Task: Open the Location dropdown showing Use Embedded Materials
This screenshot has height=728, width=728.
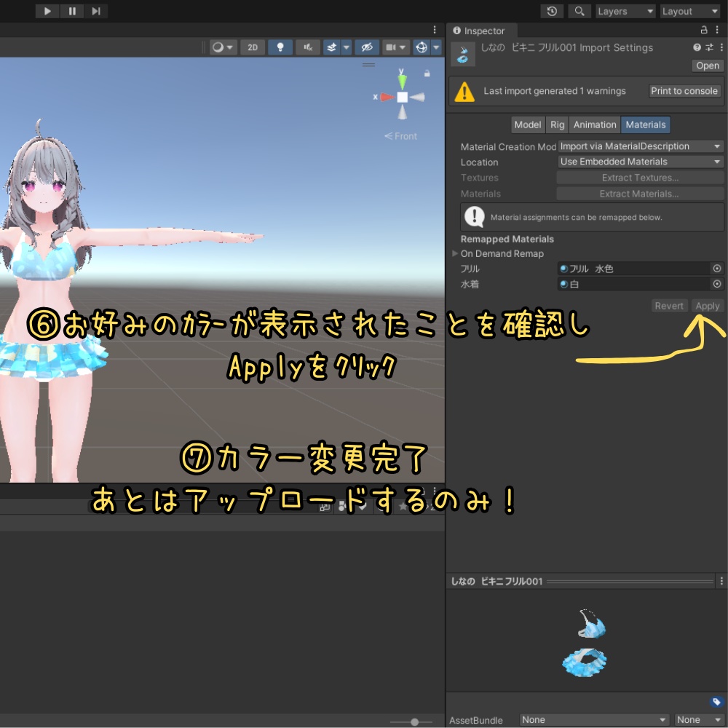Action: coord(640,162)
